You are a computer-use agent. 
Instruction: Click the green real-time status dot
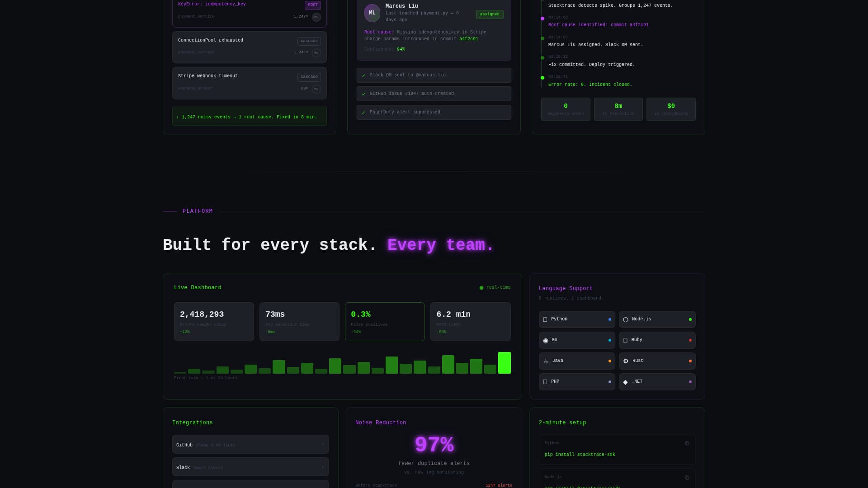481,288
